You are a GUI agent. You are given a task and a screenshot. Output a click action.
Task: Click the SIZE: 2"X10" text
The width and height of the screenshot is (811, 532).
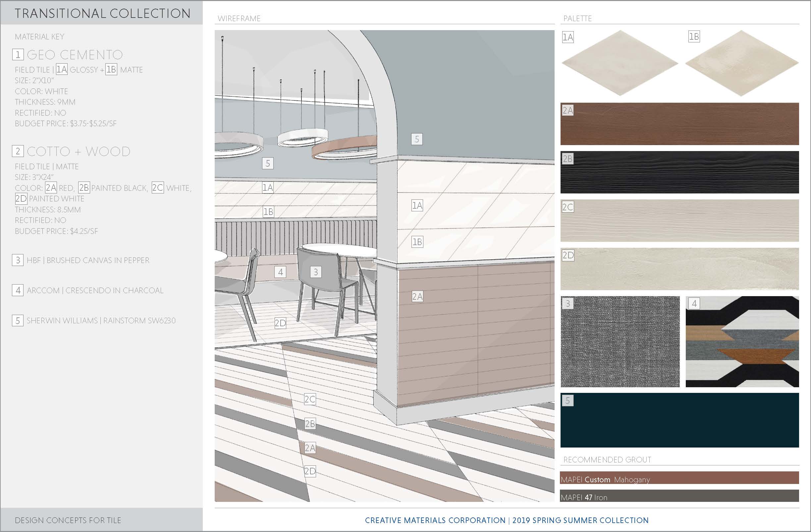(x=34, y=80)
